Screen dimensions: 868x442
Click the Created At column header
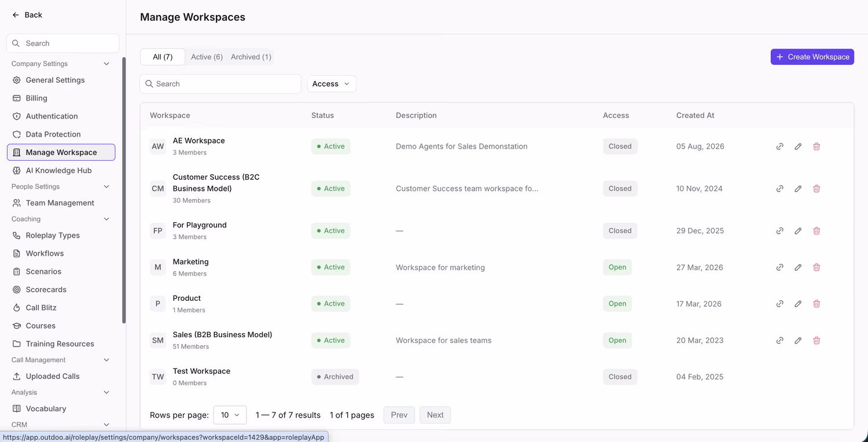point(695,116)
